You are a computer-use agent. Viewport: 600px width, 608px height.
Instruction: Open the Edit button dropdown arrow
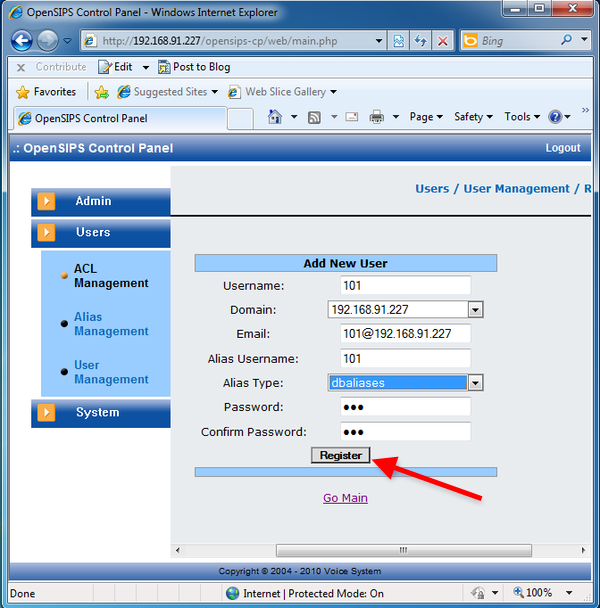pos(146,67)
